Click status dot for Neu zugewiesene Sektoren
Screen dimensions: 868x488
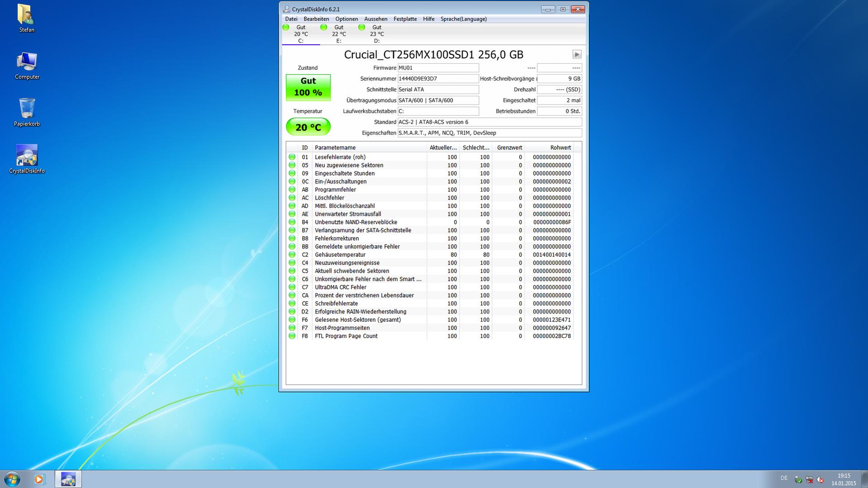[x=292, y=165]
